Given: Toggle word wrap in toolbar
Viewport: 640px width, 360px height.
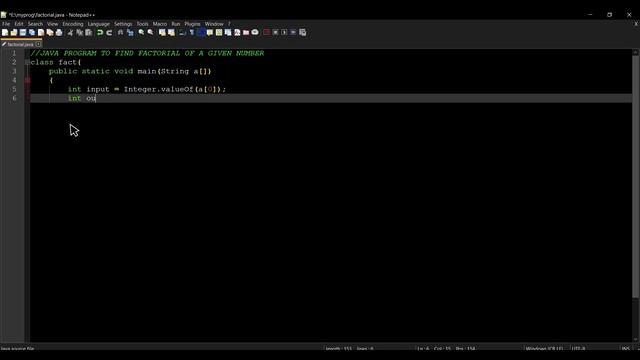Looking at the screenshot, I should [x=182, y=32].
